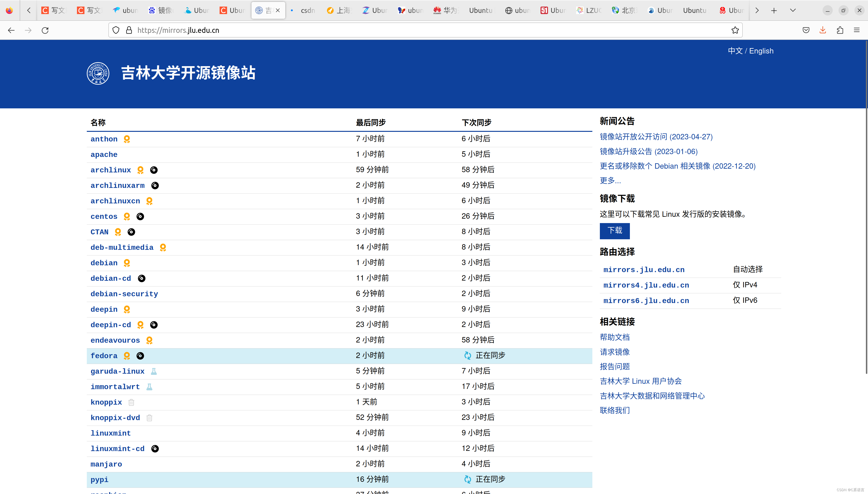Viewport: 868px width, 494px height.
Task: Open the knoppix mirror directory
Action: [x=106, y=403]
